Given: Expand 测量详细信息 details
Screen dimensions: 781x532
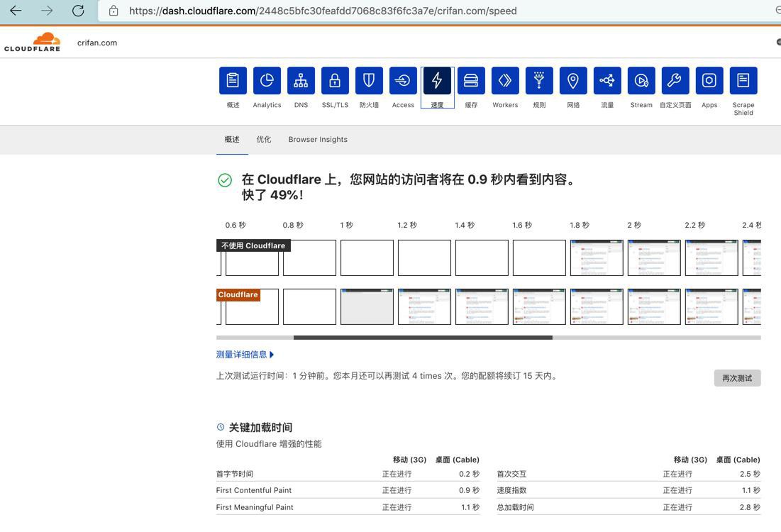Looking at the screenshot, I should [245, 355].
